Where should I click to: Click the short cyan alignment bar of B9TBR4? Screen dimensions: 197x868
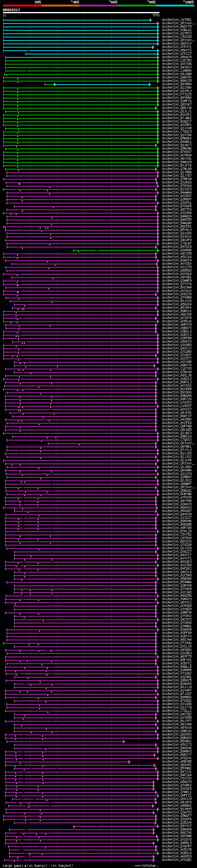[x=103, y=84]
